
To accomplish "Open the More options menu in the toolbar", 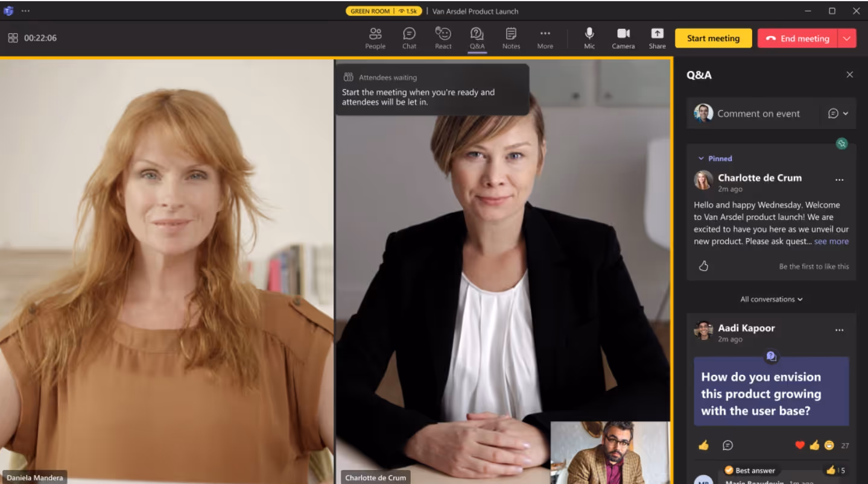I will tap(545, 38).
